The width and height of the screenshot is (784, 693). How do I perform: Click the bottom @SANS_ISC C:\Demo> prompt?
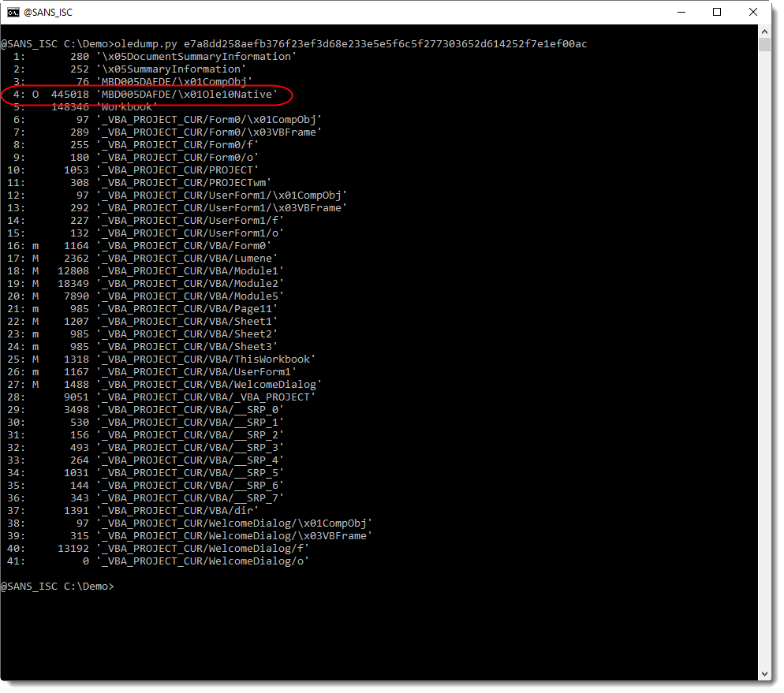58,587
